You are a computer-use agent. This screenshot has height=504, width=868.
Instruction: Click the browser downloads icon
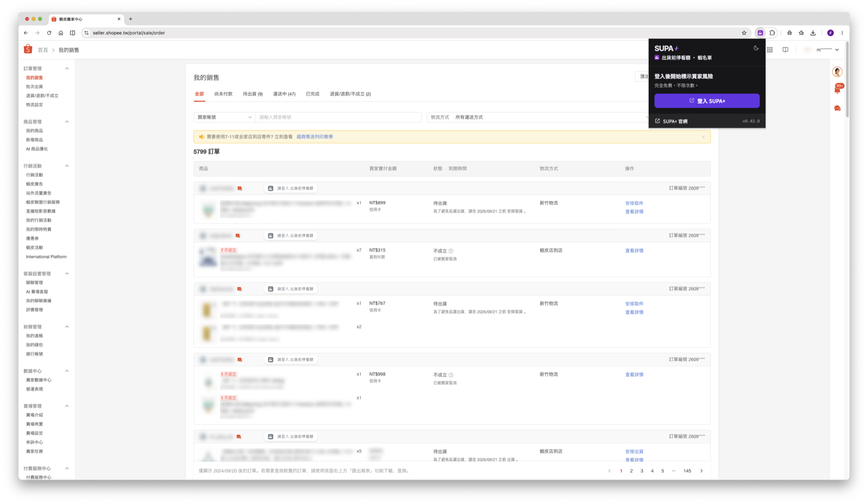tap(813, 33)
